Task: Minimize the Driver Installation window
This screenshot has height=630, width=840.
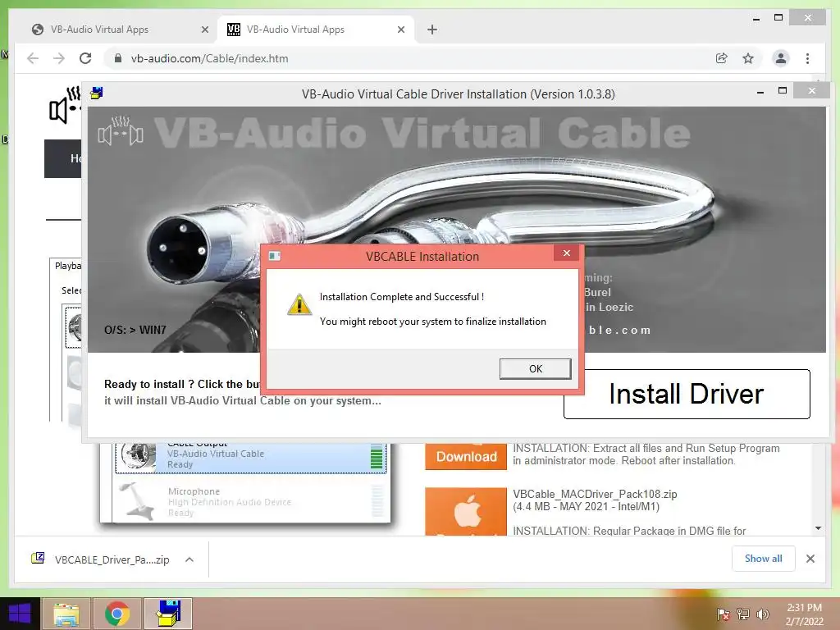Action: click(760, 92)
